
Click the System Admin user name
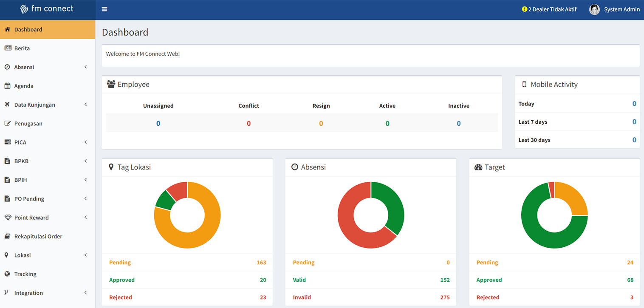(622, 9)
